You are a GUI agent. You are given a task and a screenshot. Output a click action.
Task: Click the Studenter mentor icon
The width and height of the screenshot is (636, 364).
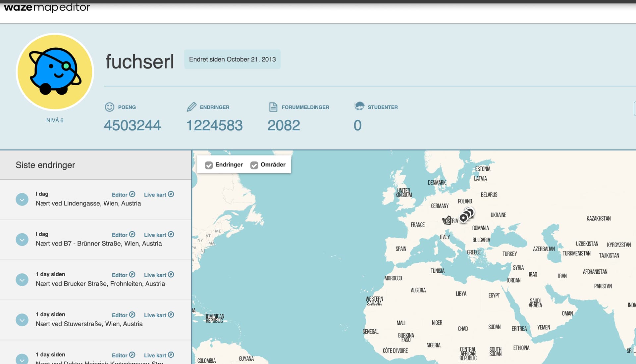click(359, 107)
